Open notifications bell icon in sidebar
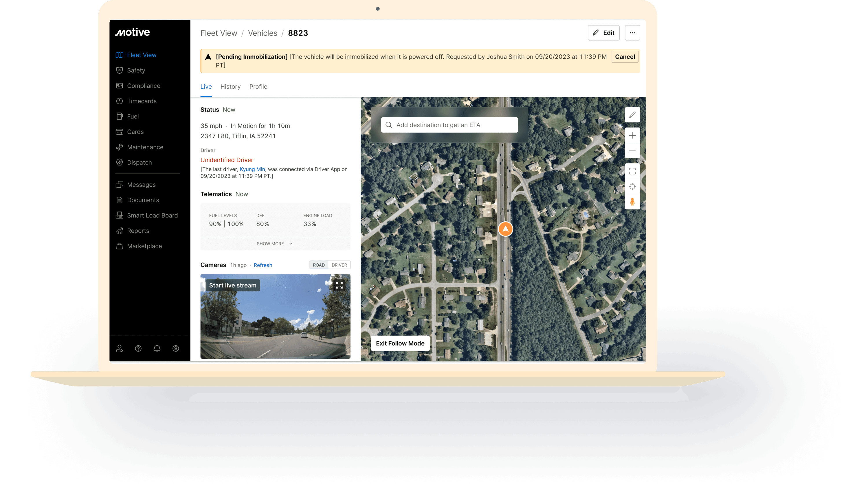 (x=157, y=349)
